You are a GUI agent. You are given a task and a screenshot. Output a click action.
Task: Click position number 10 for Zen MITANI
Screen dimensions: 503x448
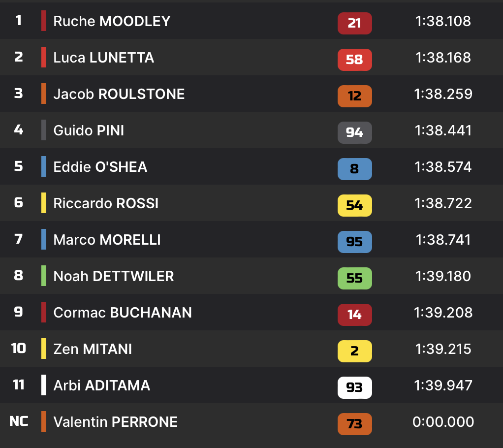[x=19, y=349]
